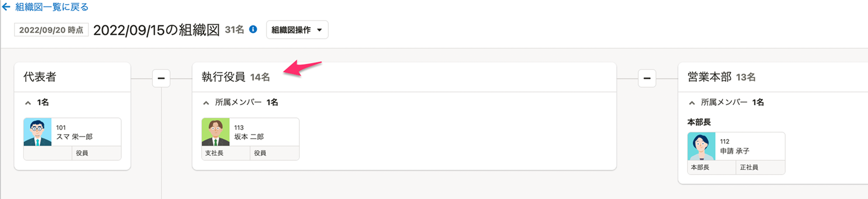Viewport: 868px width, 199px height.
Task: Collapse the 代表者 1名 member list
Action: 28,103
